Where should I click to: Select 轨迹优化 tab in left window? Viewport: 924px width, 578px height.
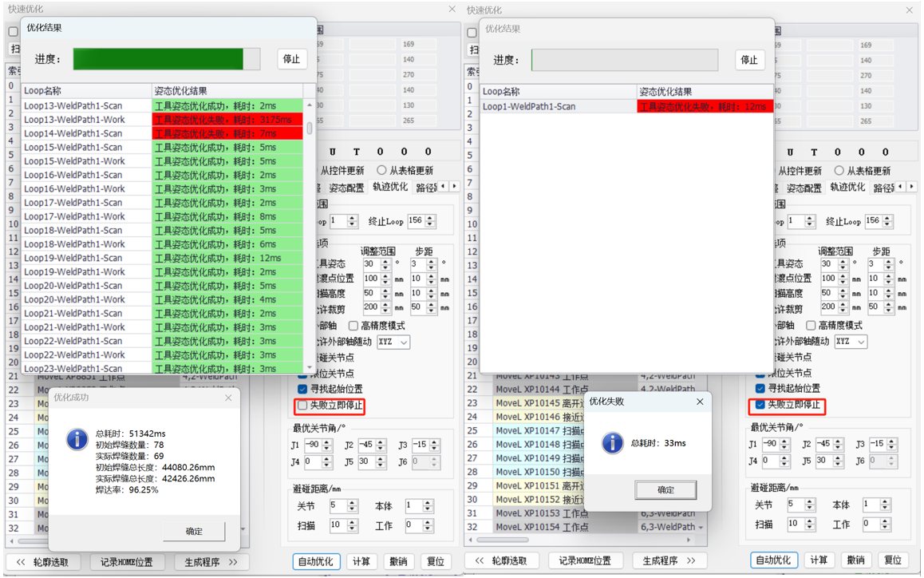[390, 188]
